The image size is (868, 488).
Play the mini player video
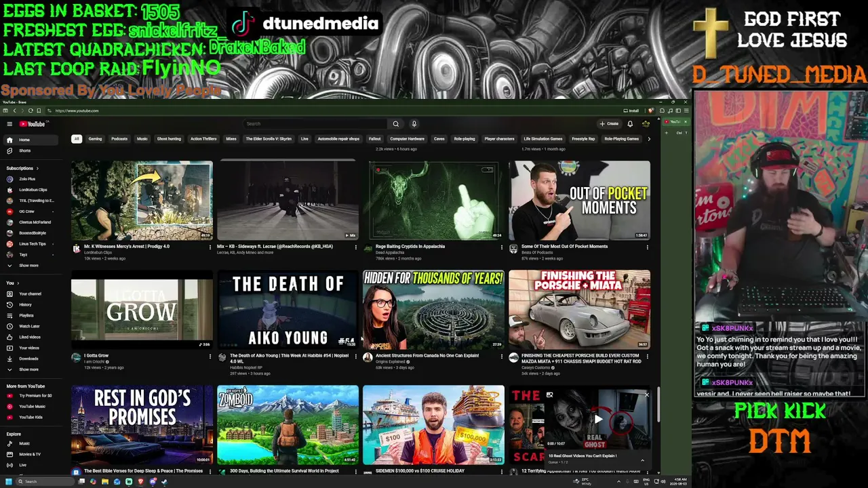(598, 420)
